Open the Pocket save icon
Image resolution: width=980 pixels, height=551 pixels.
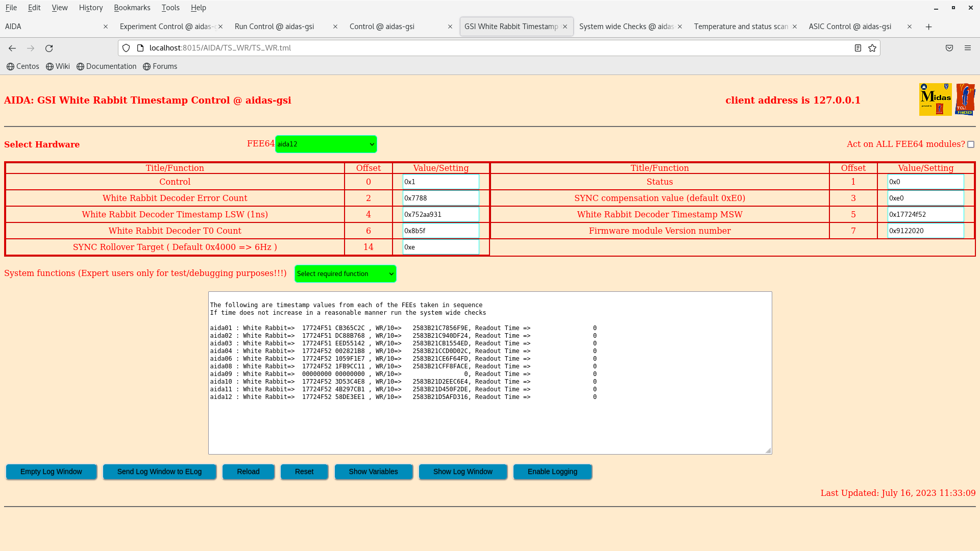point(949,48)
